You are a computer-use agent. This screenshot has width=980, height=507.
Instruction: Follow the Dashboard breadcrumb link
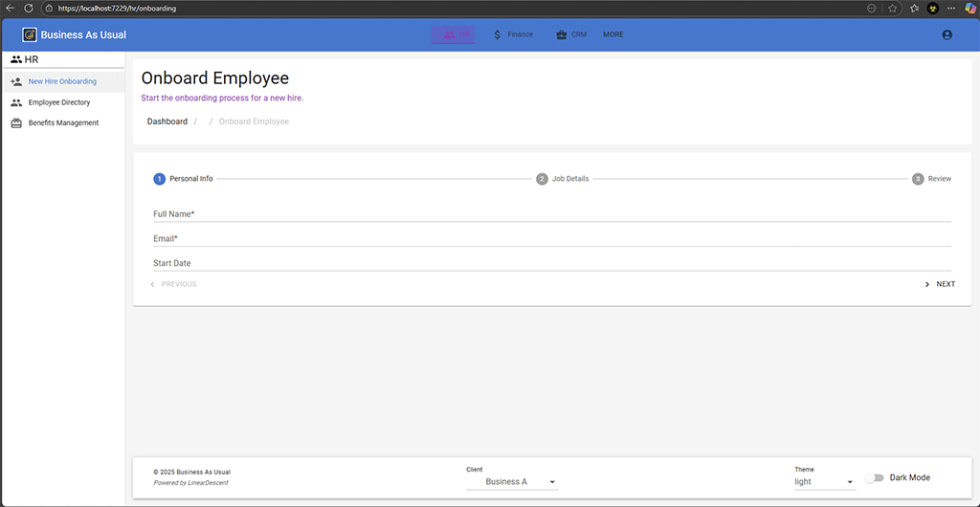click(x=167, y=121)
